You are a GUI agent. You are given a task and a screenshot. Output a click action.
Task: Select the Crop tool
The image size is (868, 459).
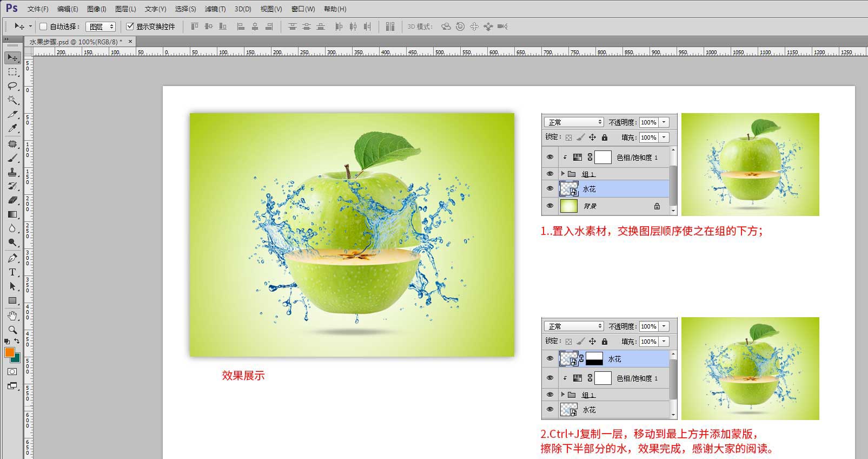[x=12, y=114]
